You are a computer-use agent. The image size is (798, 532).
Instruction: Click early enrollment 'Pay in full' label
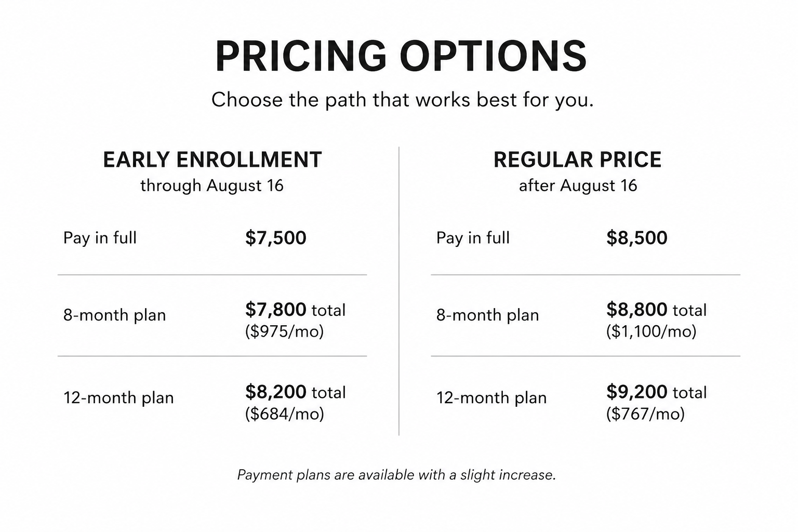click(100, 238)
